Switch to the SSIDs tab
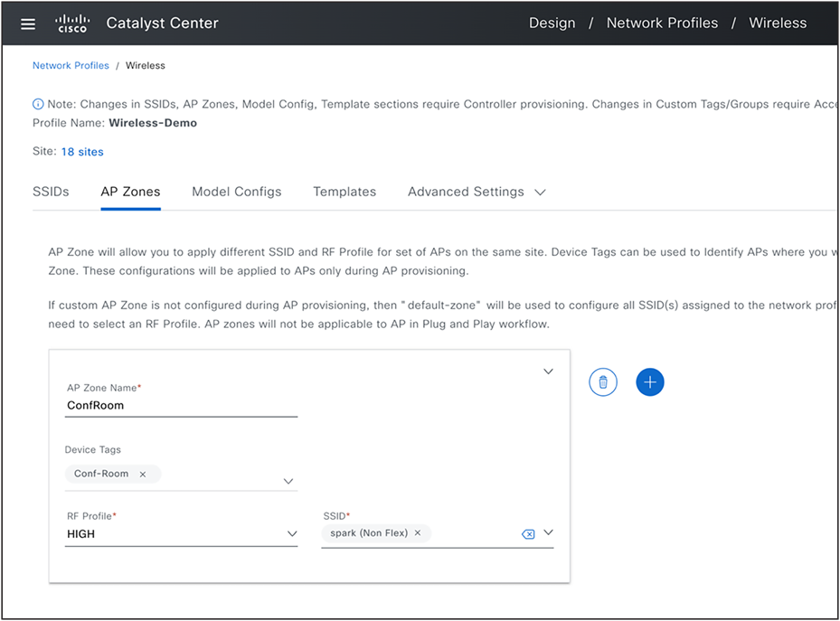 tap(51, 192)
